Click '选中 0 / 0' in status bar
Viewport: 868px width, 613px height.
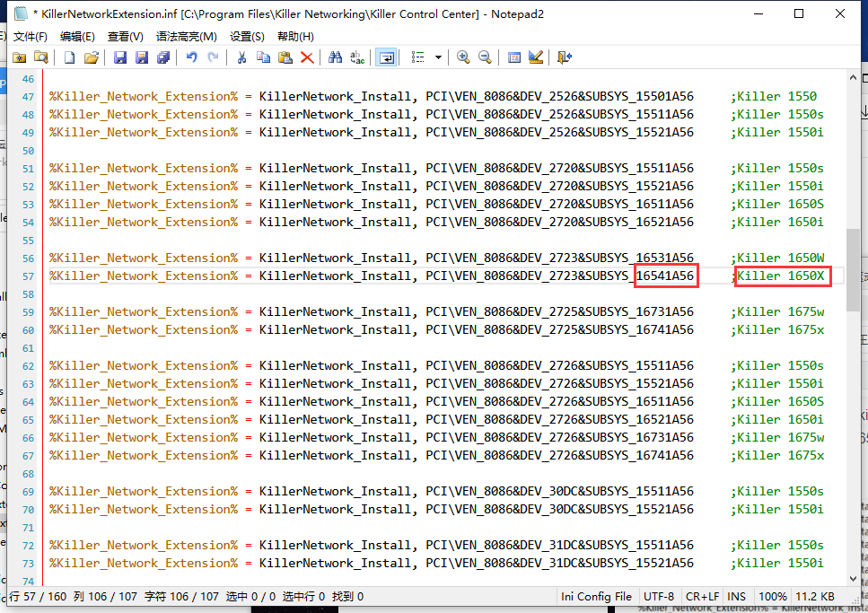coord(250,596)
